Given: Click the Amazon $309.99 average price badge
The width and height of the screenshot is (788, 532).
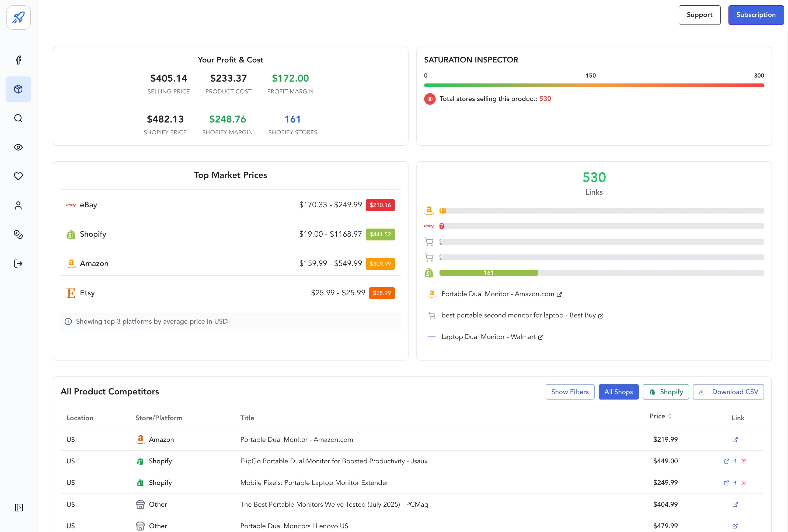Looking at the screenshot, I should pyautogui.click(x=380, y=264).
